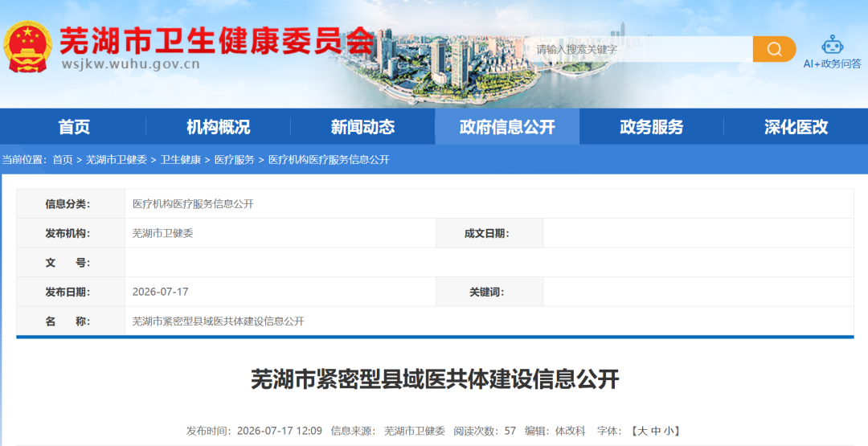Click 医疗机构医疗服务信息公开 breadcrumb link

click(x=329, y=160)
